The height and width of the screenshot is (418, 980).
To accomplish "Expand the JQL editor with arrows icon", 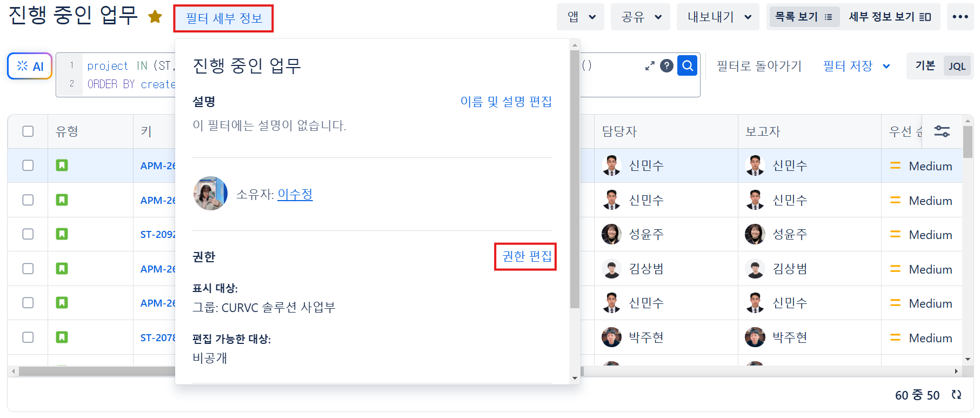I will (650, 66).
